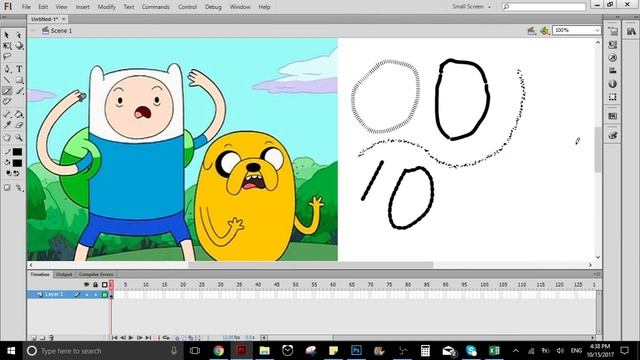Screen dimensions: 640x360
Task: Switch to the Compiler Errors tab
Action: [x=96, y=274]
